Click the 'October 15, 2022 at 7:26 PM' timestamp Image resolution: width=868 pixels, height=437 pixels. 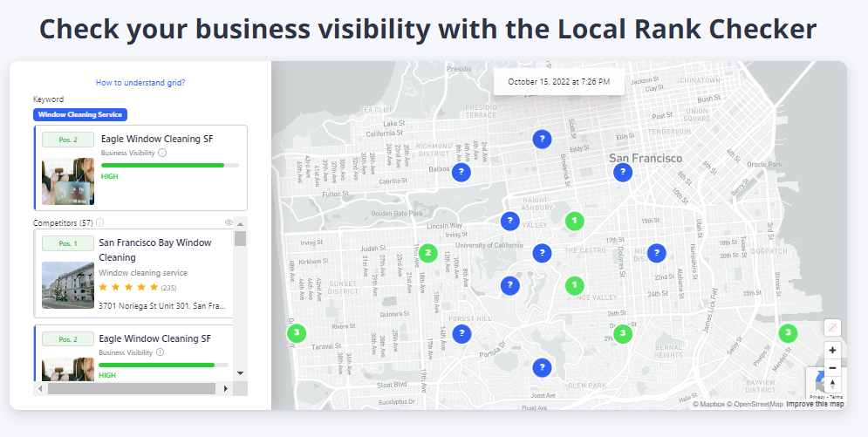(x=559, y=82)
